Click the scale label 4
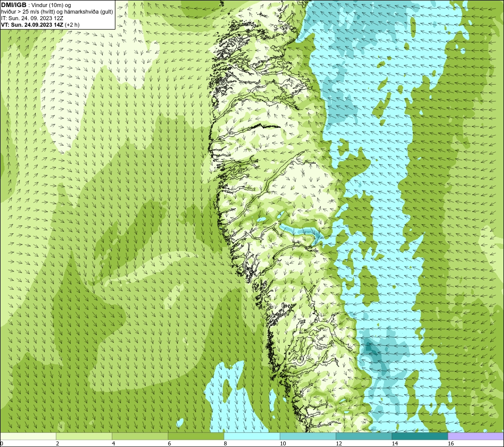Viewport: 504px width, 447px height. (113, 444)
